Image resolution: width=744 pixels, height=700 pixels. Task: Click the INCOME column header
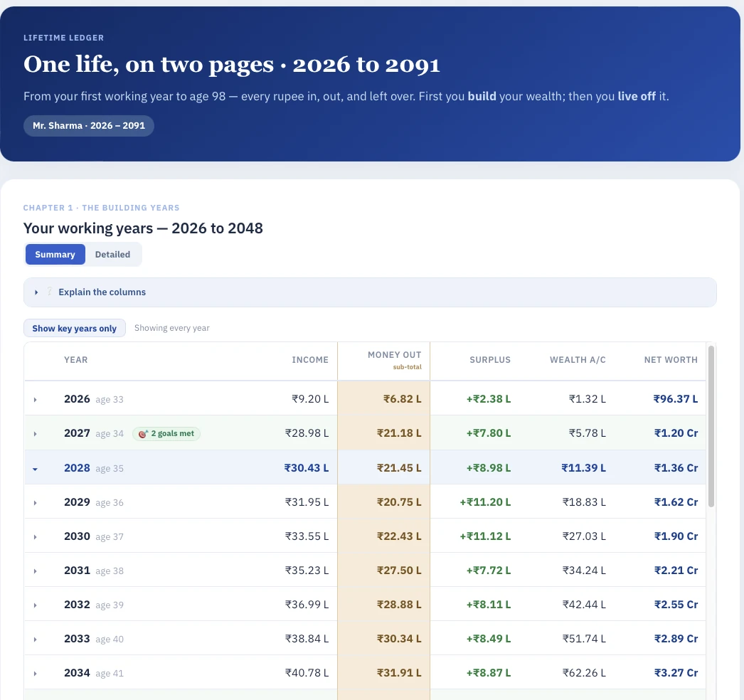[x=310, y=360]
